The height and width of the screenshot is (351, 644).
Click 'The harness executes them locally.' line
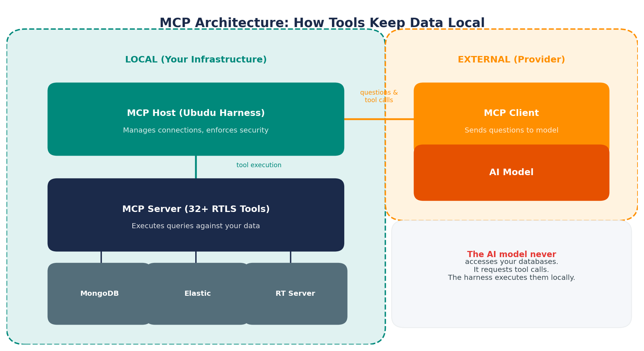[x=511, y=278]
